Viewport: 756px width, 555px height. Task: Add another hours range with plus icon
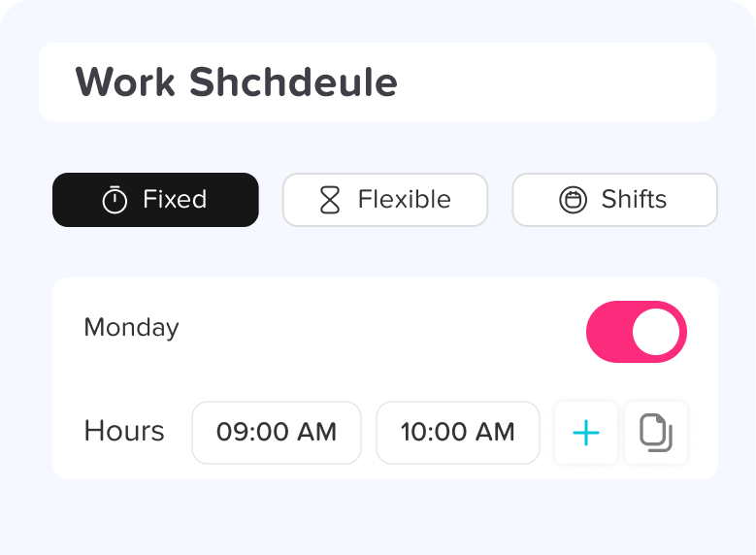click(586, 433)
